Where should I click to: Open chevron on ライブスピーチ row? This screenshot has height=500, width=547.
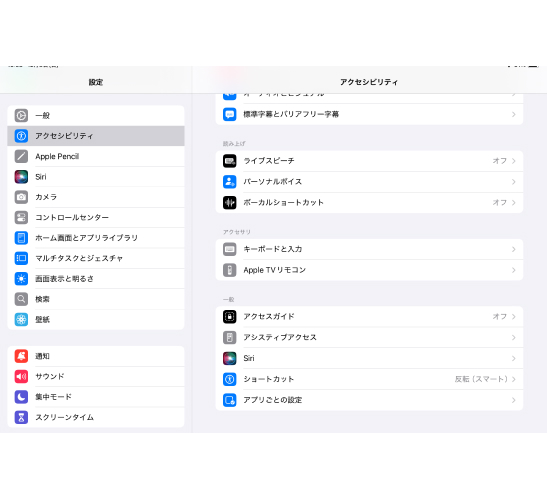(x=514, y=161)
